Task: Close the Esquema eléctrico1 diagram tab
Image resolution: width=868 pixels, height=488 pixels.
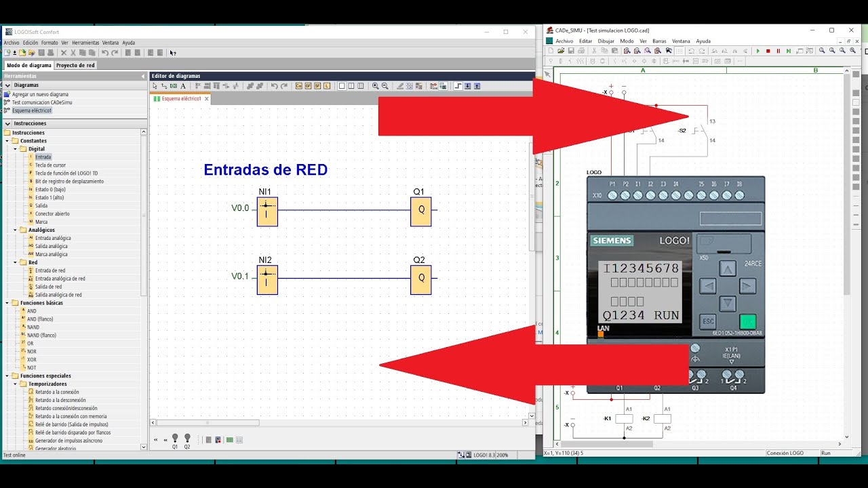Action: (x=207, y=99)
